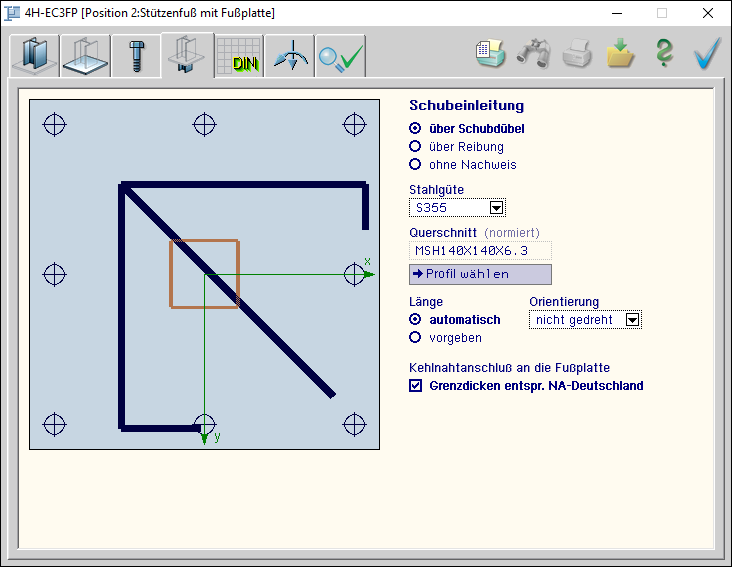Select 'ohne Nachweis' radio button
This screenshot has height=567, width=732.
416,165
